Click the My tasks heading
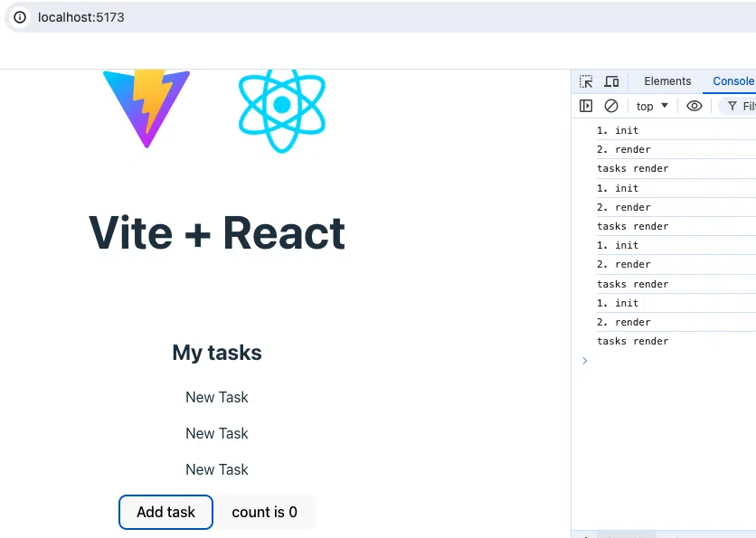 (217, 353)
